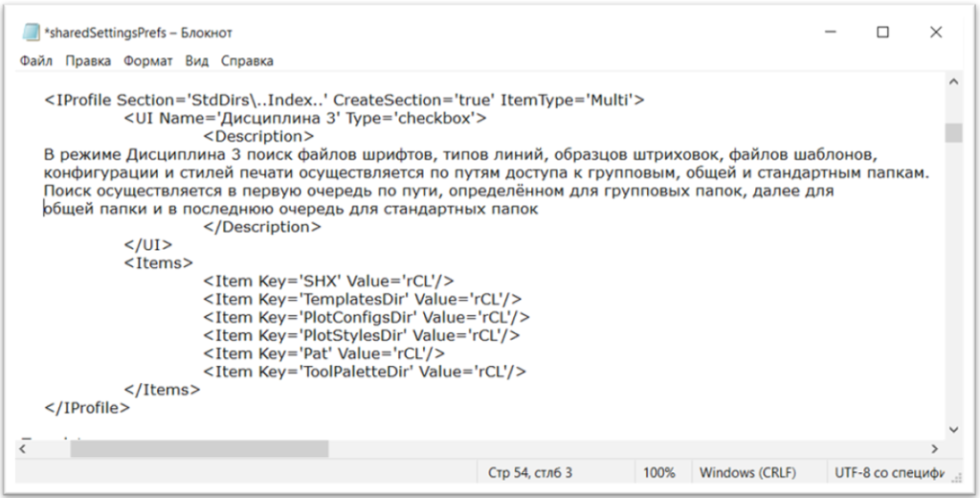The image size is (980, 498).
Task: Maximize the Notepad window
Action: coord(882,32)
